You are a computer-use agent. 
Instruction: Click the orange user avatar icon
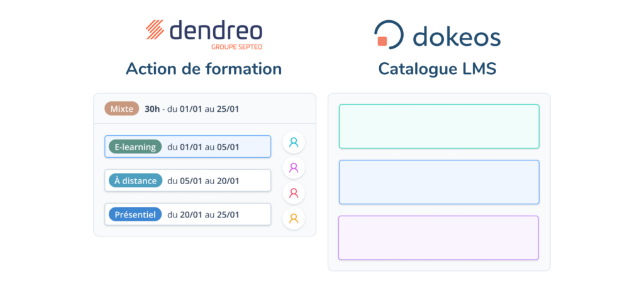[x=294, y=218]
